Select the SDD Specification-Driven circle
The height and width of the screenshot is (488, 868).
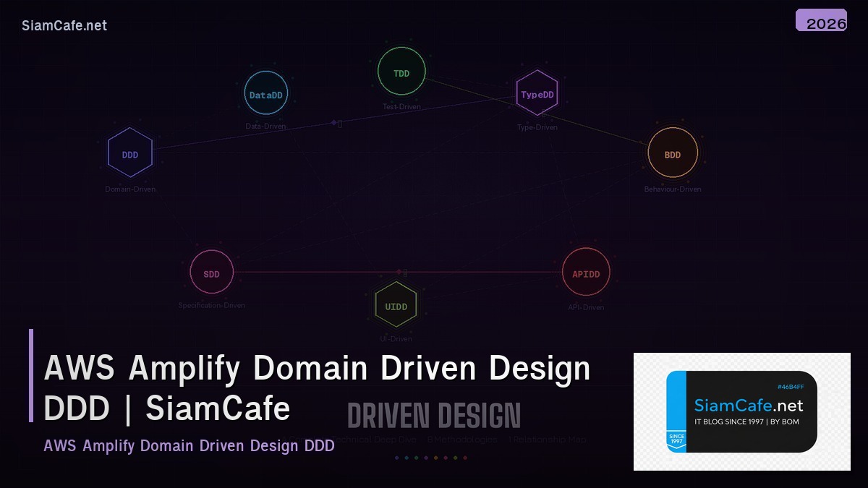pyautogui.click(x=210, y=273)
